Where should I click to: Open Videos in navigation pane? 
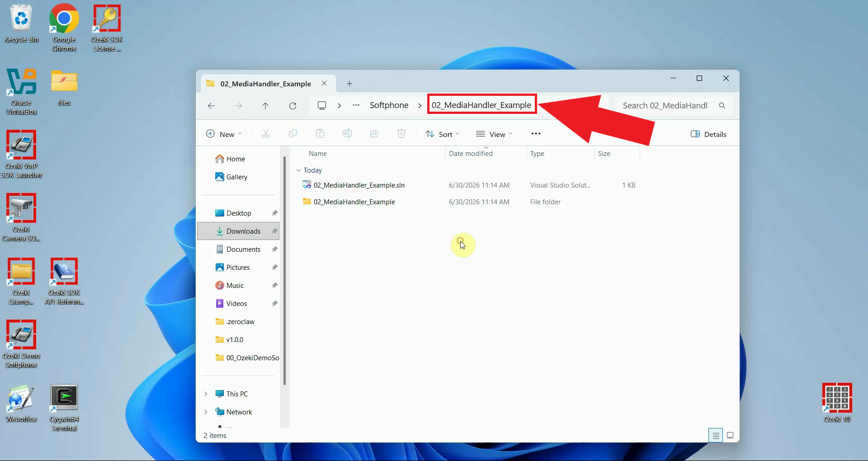(x=238, y=304)
